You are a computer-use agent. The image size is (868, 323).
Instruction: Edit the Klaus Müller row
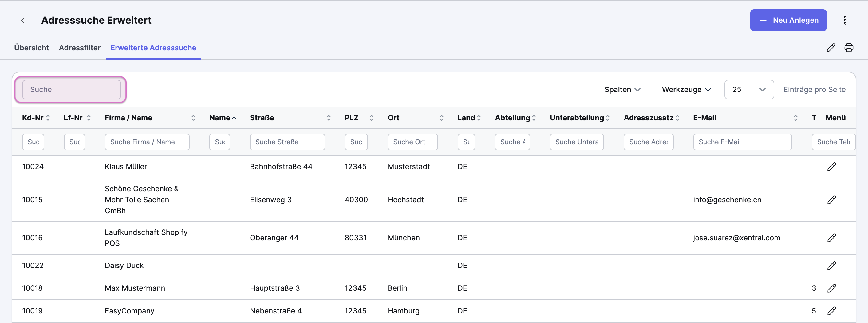[x=831, y=166]
